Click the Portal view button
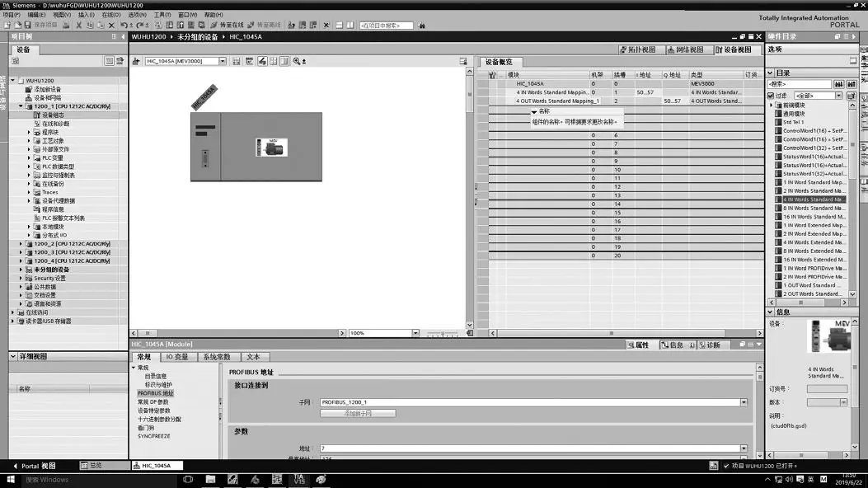Image resolution: width=868 pixels, height=488 pixels. 33,466
